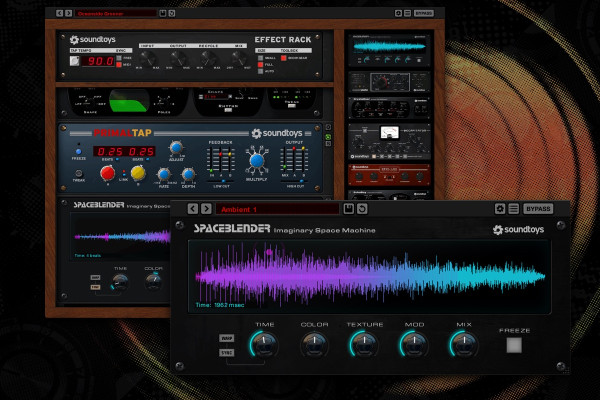Select the Decapitator thumbnail in gear browser
This screenshot has width=600, height=400.
389,141
